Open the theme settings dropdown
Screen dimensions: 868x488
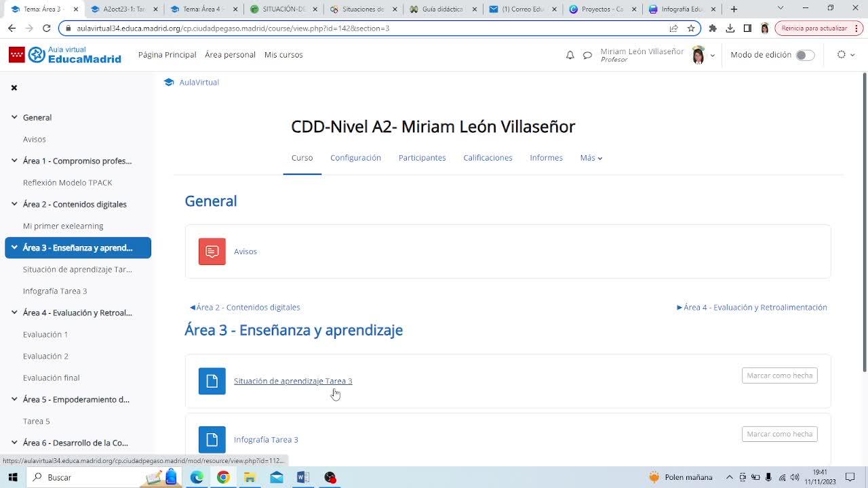tap(846, 55)
